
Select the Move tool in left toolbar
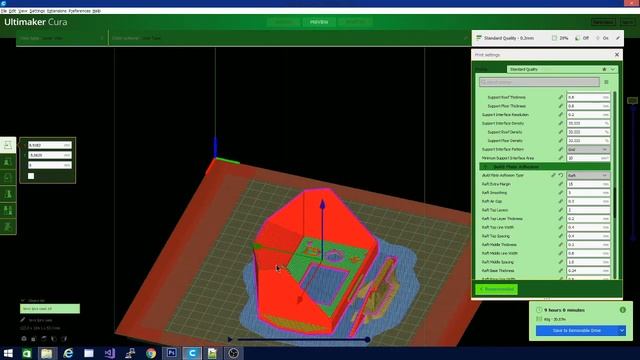8,145
